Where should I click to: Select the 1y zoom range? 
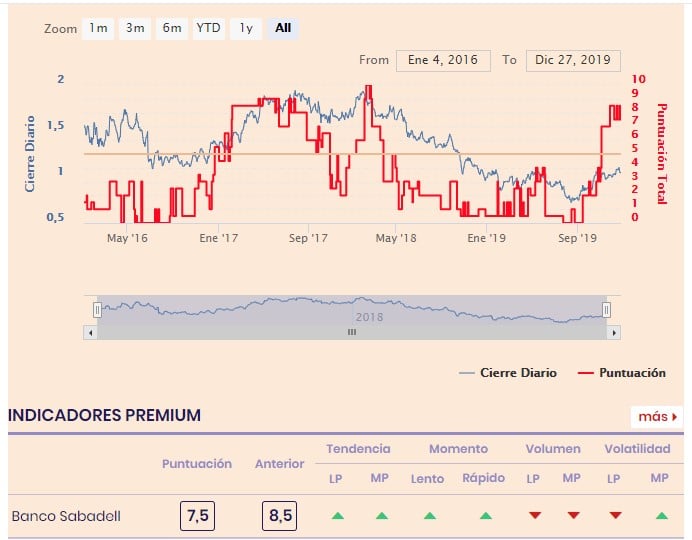pos(246,29)
